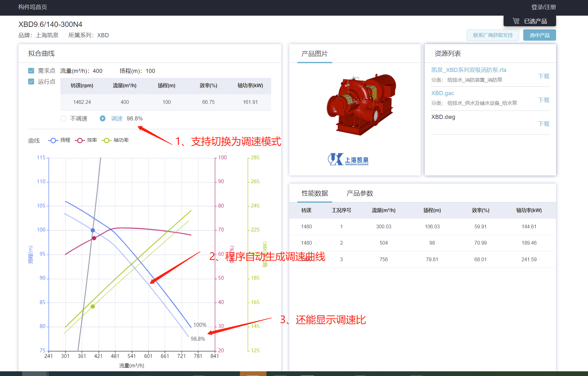The height and width of the screenshot is (376, 588).
Task: Select the 调速 speed regulation radio button
Action: click(103, 118)
